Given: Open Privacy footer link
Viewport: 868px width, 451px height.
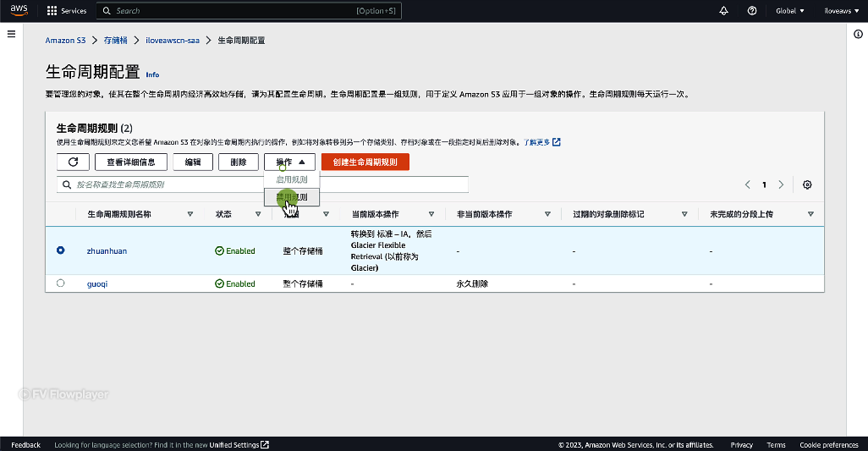Looking at the screenshot, I should click(742, 445).
